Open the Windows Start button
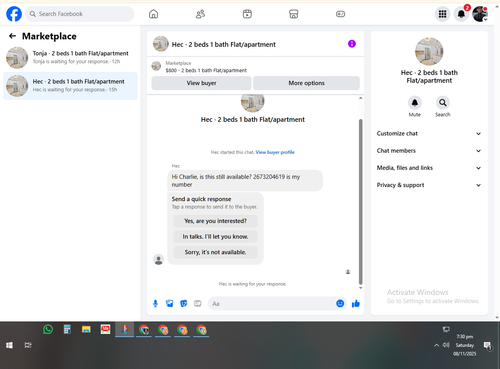Image resolution: width=500 pixels, height=369 pixels. click(9, 345)
